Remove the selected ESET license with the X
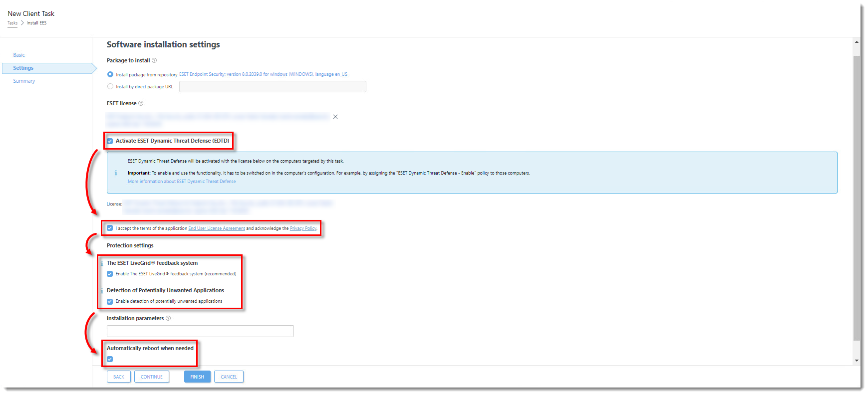This screenshot has height=395, width=868. (335, 117)
